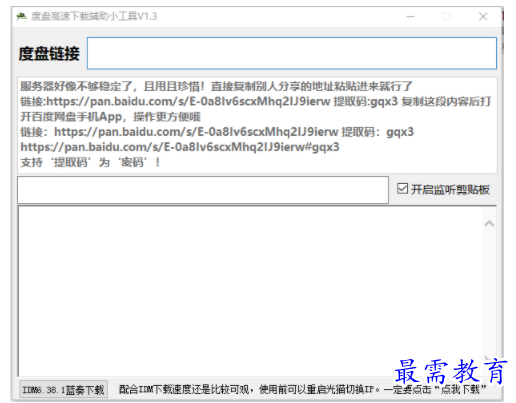This screenshot has height=403, width=516.
Task: Click the application icon in the title bar
Action: [22, 16]
